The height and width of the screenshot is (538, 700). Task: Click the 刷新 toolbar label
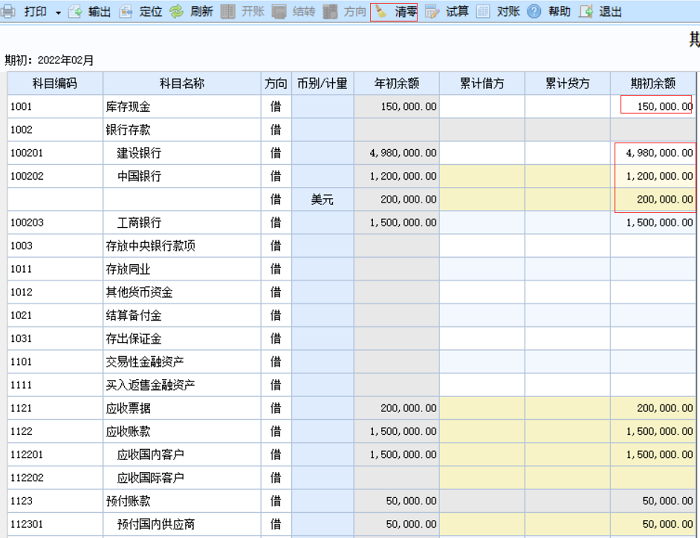(201, 12)
